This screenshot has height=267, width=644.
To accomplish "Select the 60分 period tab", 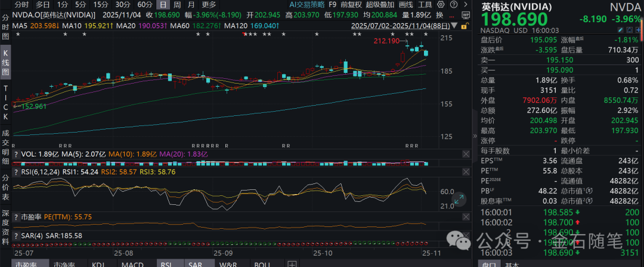I will 144,4.
